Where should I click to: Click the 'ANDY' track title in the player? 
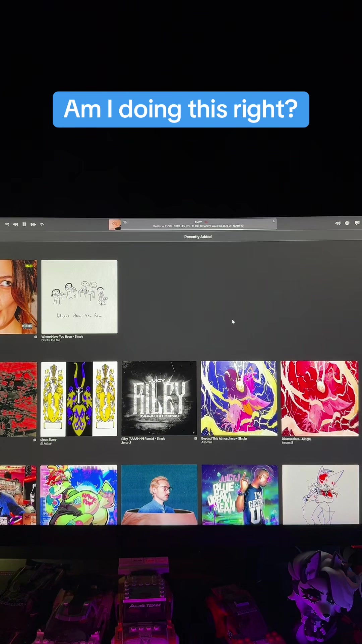198,222
